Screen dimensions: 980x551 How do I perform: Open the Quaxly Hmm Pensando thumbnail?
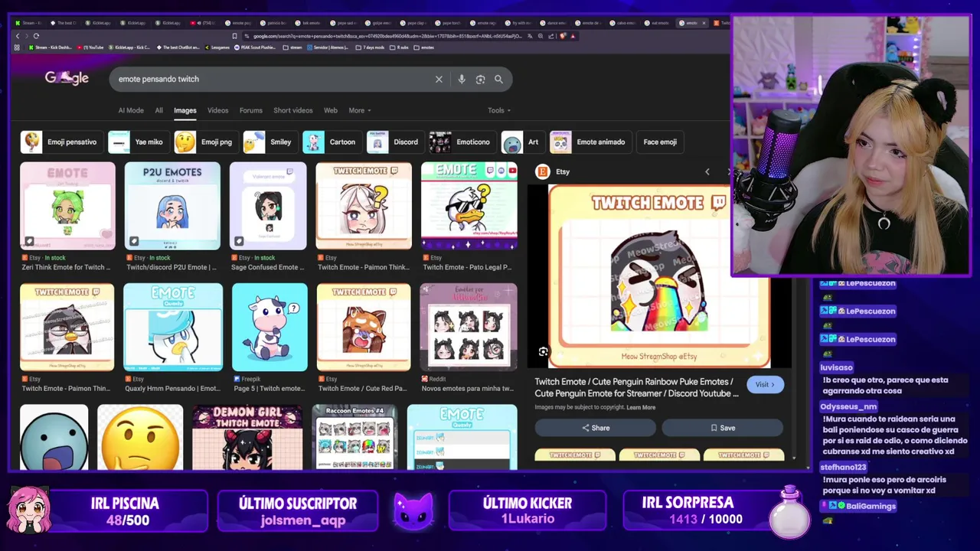[x=173, y=327]
